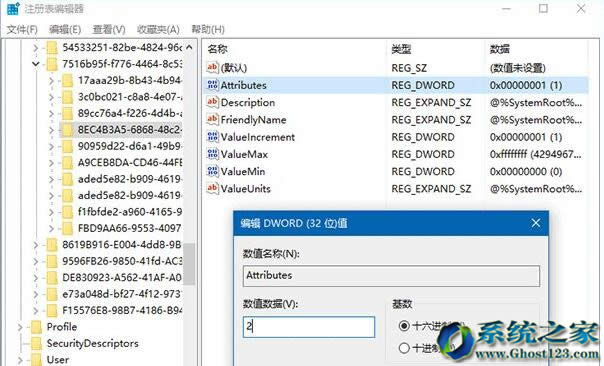Viewport: 604px width, 366px height.
Task: Click the 名称 column header
Action: pyautogui.click(x=218, y=49)
